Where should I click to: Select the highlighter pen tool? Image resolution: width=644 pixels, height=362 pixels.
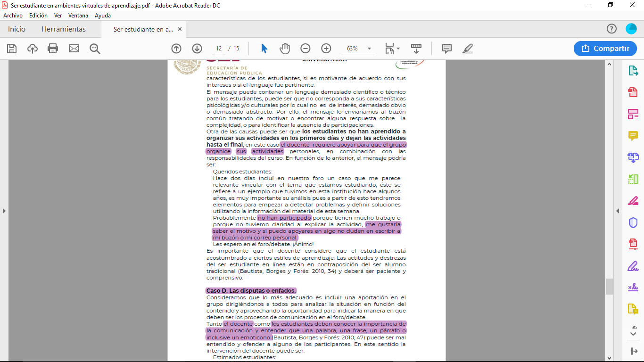coord(468,49)
